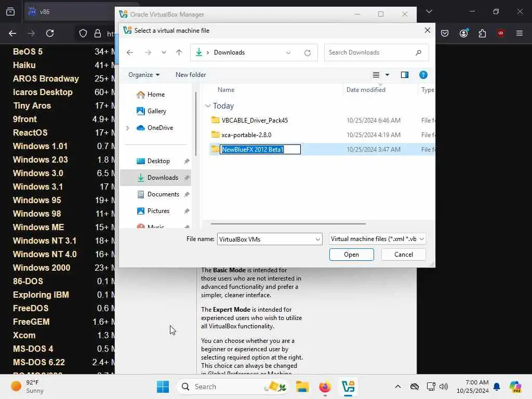Go up one folder level

point(179,52)
